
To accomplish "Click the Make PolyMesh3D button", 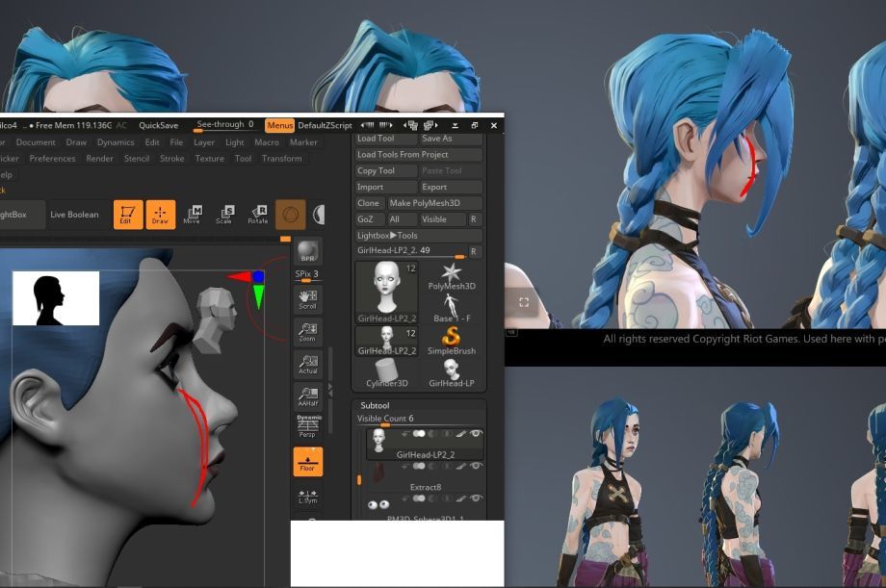I will [425, 203].
